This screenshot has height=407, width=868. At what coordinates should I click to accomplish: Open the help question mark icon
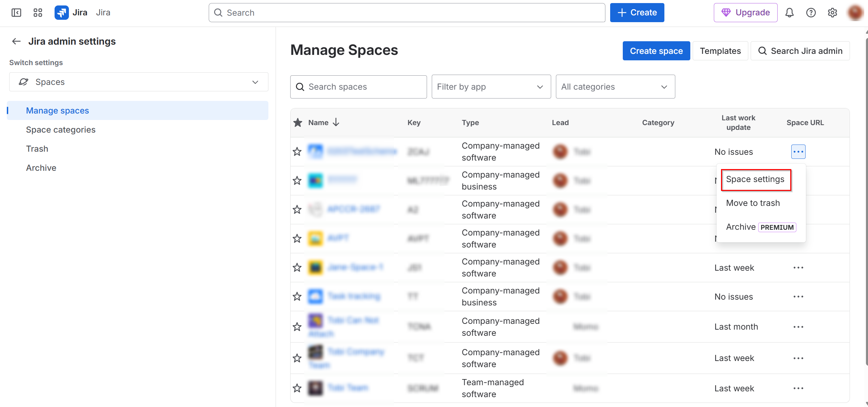[811, 13]
